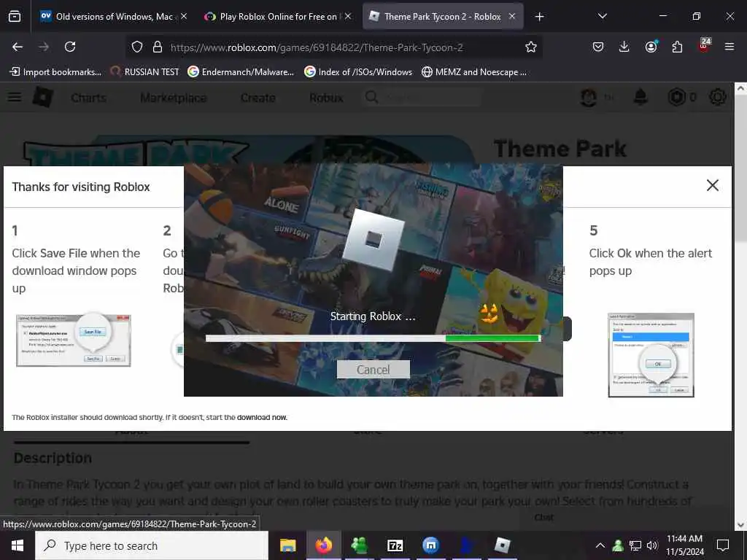Open the Create menu item
This screenshot has height=560, width=747.
[258, 98]
